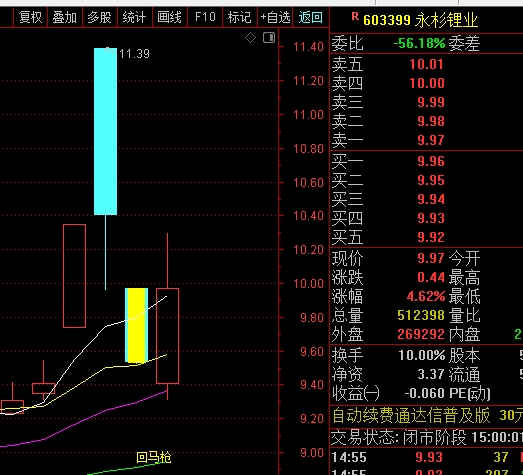The height and width of the screenshot is (475, 523).
Task: Click 买一 price 9.96
Action: [431, 161]
